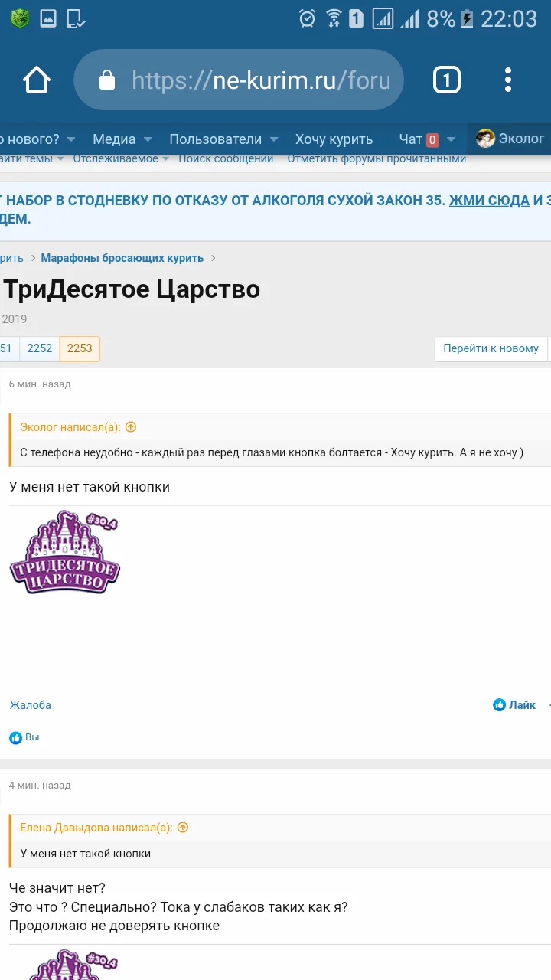The height and width of the screenshot is (980, 551).
Task: Open the Медиа menu
Action: point(114,139)
